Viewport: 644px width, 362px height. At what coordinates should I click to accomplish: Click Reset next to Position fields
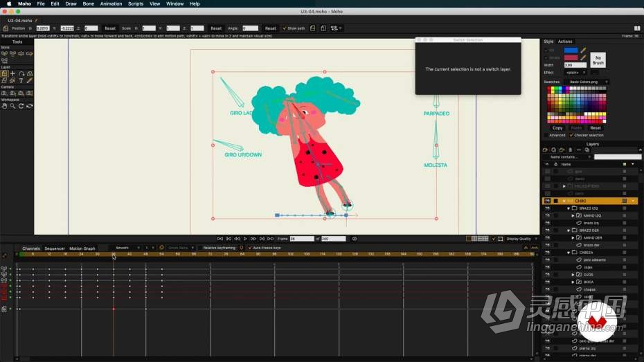pos(110,28)
